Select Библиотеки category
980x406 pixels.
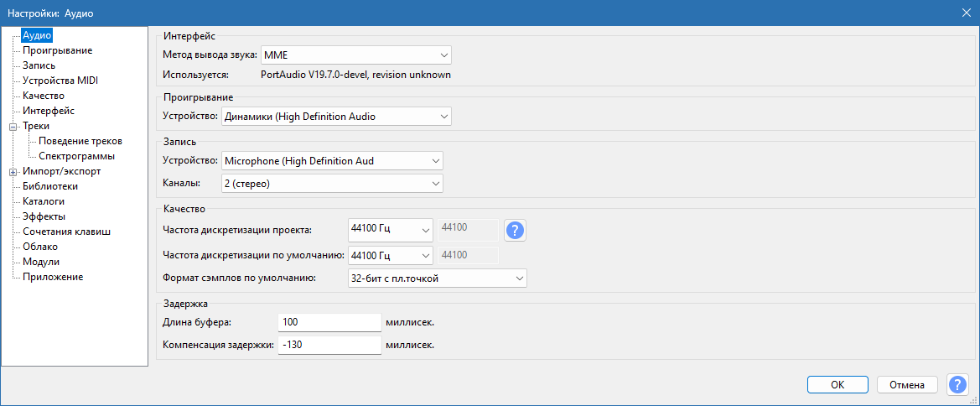tap(50, 185)
